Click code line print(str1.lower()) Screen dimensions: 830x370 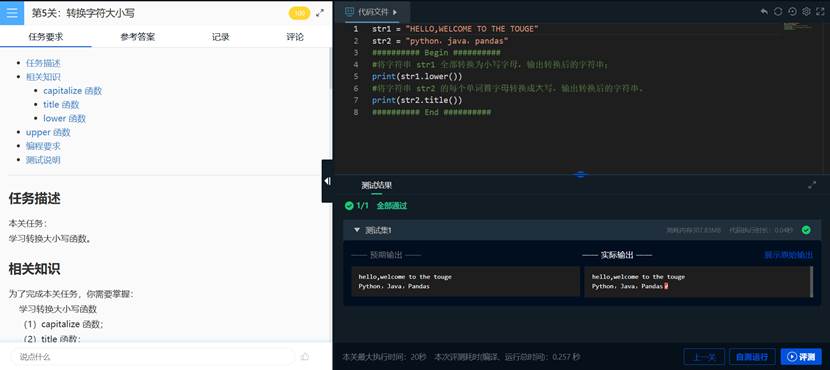pos(417,76)
